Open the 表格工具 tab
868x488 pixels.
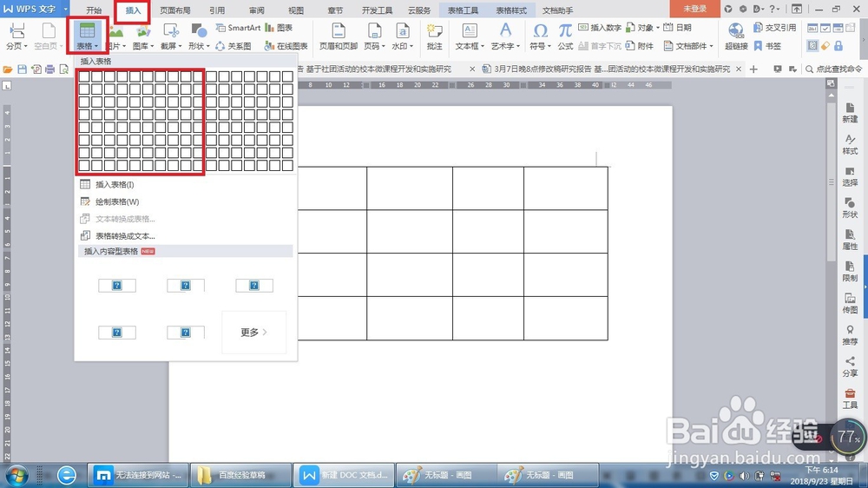(463, 10)
